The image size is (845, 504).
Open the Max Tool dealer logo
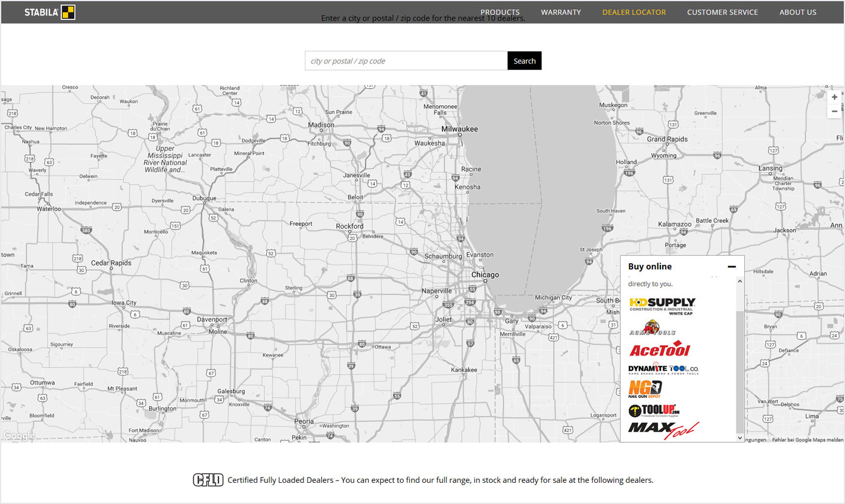(663, 430)
